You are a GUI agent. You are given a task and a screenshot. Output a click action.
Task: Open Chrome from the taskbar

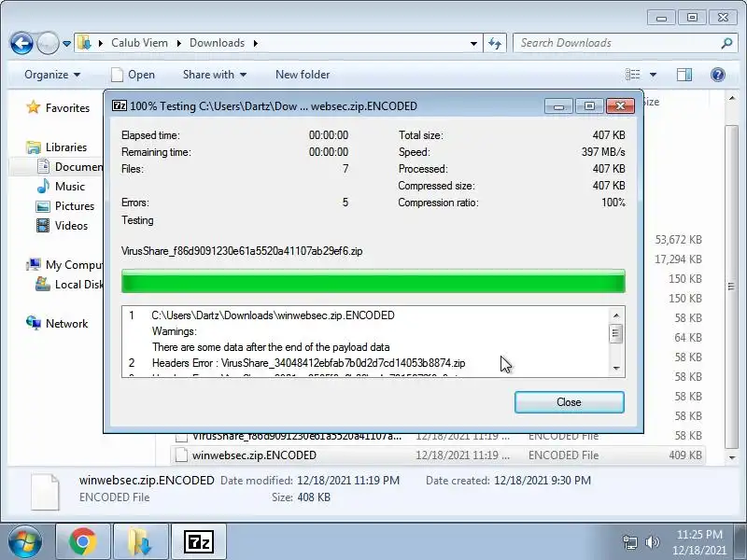[83, 542]
